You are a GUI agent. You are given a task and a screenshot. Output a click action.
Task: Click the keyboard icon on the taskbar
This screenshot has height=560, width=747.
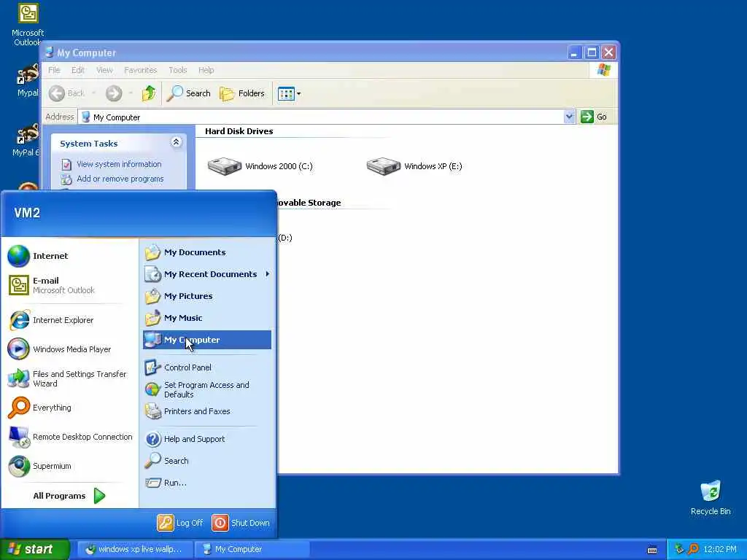point(652,550)
